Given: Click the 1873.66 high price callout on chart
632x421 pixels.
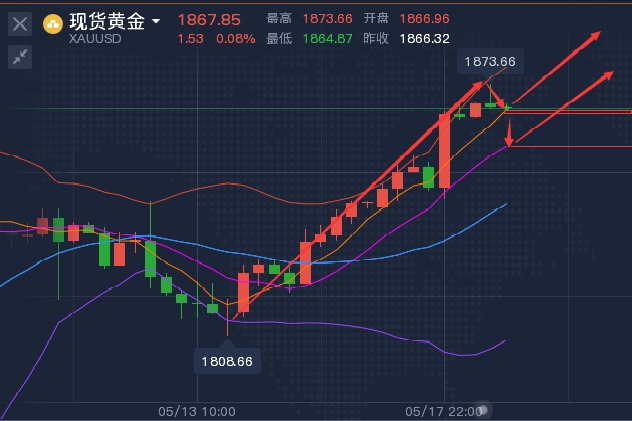Looking at the screenshot, I should point(490,62).
